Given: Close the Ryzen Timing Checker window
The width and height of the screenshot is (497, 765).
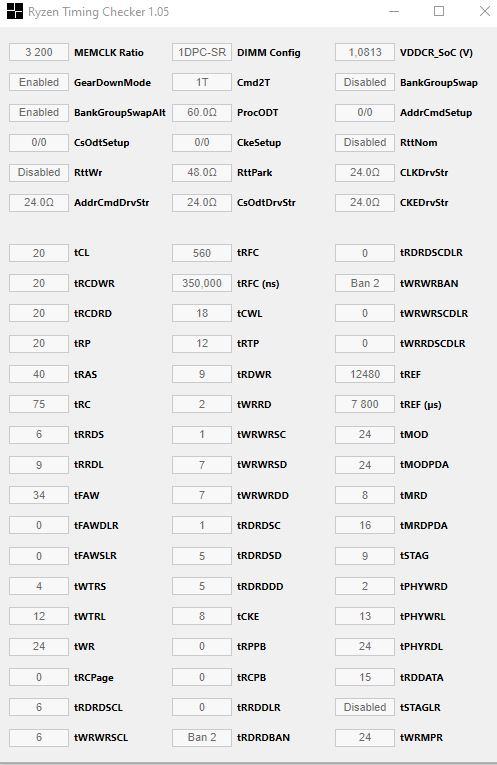Looking at the screenshot, I should (x=484, y=11).
